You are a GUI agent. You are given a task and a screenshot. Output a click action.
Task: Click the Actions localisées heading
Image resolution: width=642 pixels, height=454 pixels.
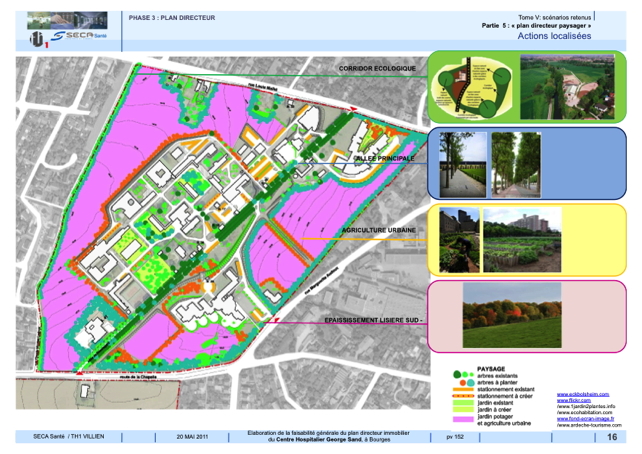click(x=554, y=35)
